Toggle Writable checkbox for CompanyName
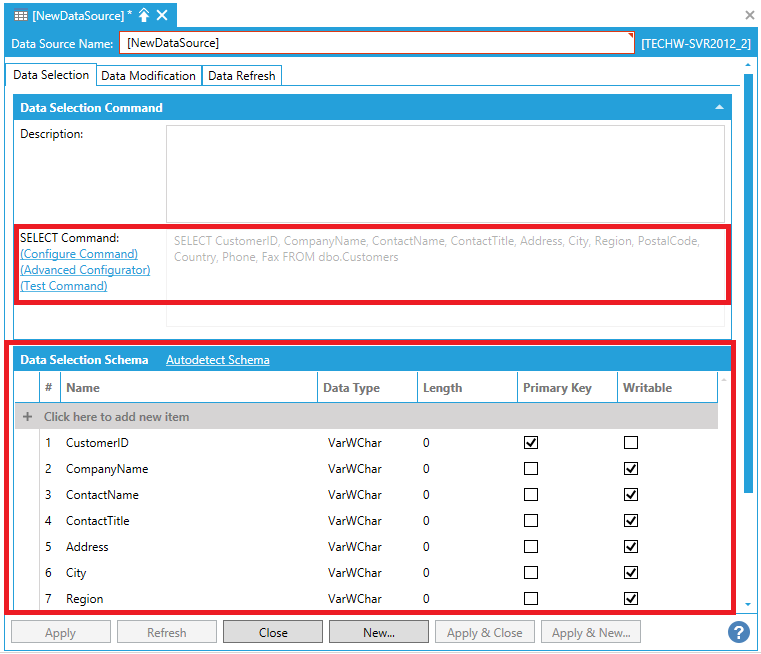 pos(631,469)
